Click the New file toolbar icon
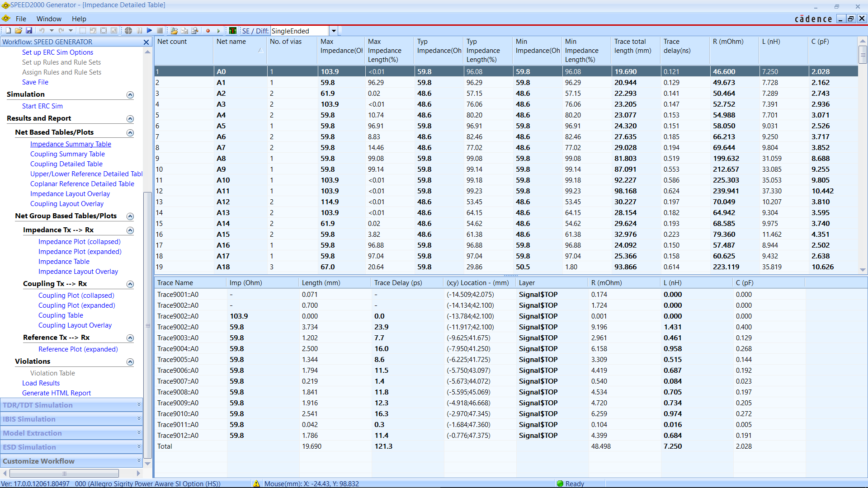868x488 pixels. click(8, 31)
